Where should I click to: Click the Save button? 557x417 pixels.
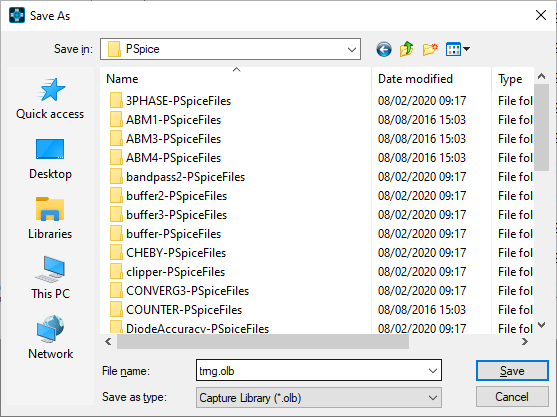pos(512,371)
